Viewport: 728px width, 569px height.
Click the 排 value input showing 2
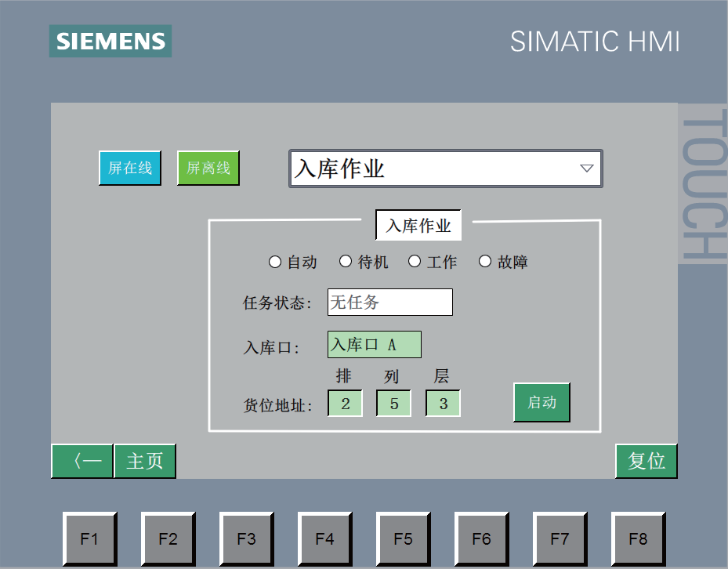(345, 402)
